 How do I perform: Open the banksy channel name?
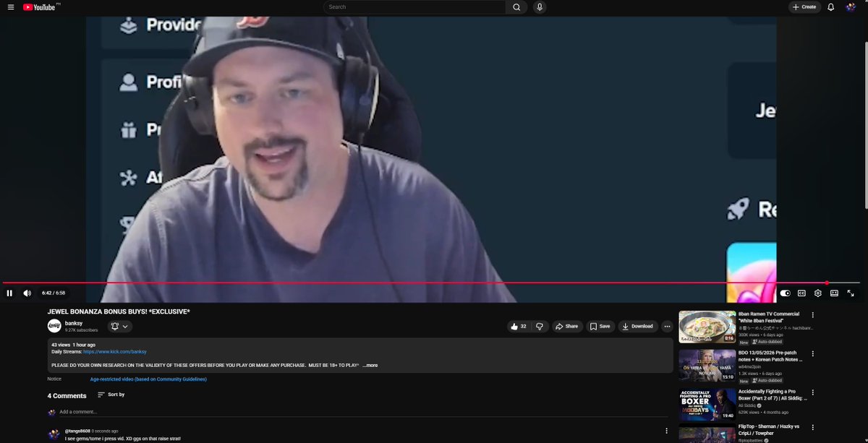[75, 323]
